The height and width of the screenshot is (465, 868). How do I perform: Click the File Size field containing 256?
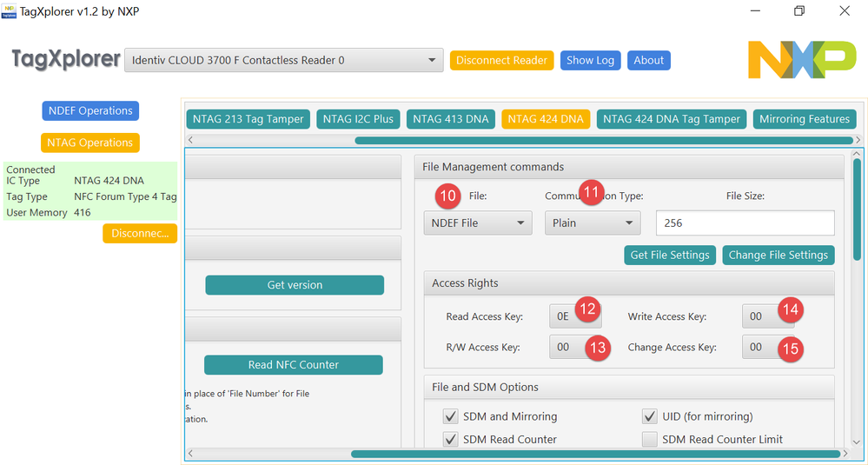[x=745, y=223]
